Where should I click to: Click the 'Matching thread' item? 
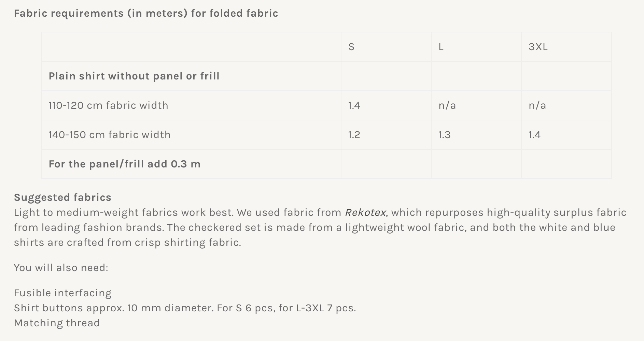tap(57, 323)
